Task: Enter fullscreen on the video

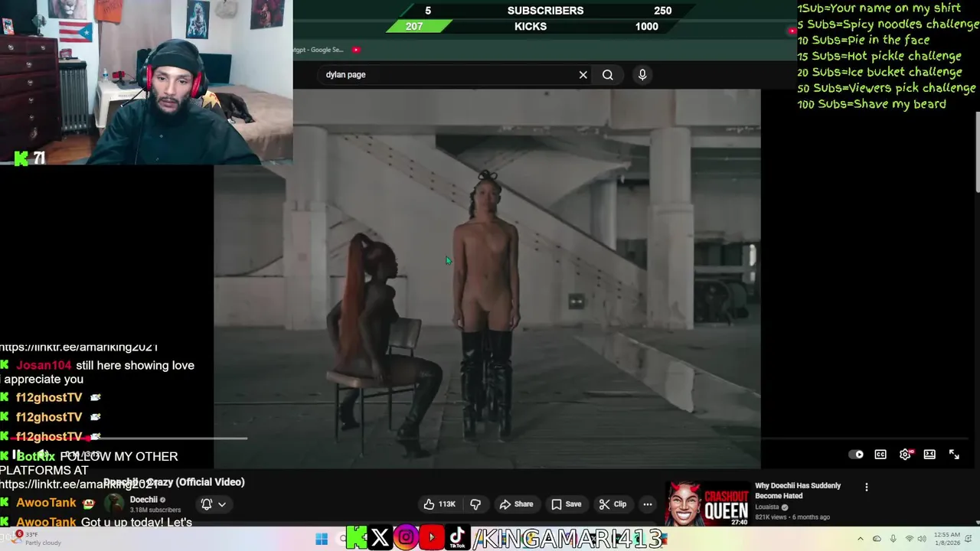Action: (954, 455)
